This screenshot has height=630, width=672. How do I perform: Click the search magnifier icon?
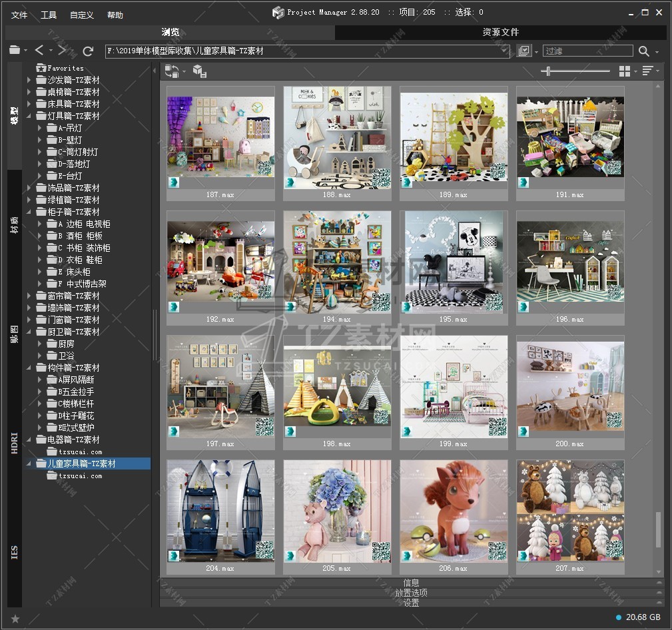click(643, 51)
